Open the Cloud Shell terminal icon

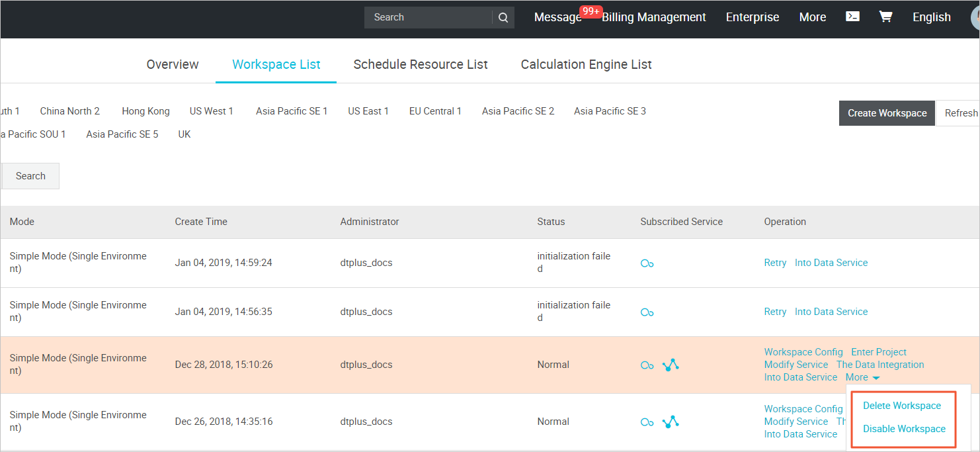853,17
